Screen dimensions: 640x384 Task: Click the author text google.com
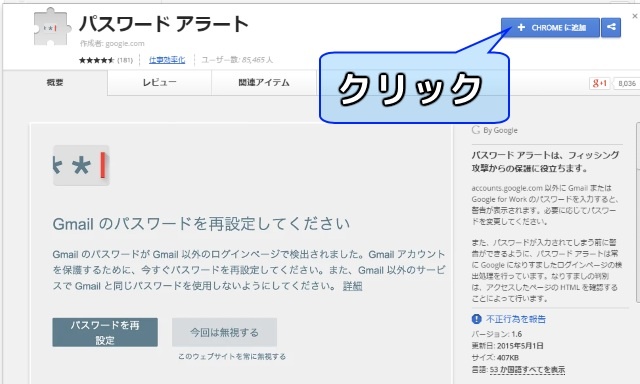coord(124,43)
